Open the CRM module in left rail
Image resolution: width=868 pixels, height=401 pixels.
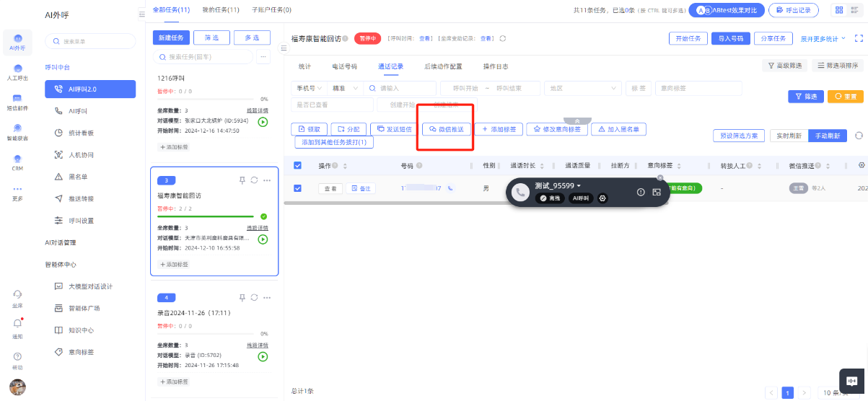coord(17,160)
